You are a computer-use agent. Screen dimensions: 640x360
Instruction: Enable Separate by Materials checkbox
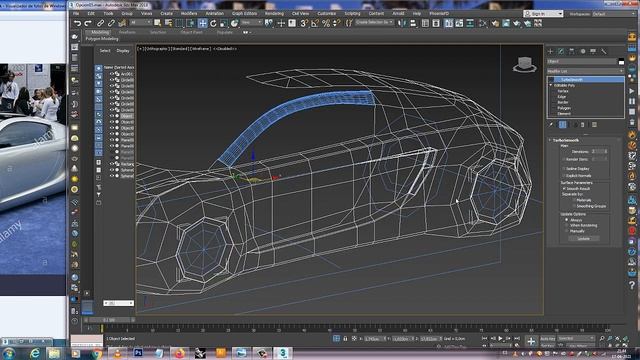tap(574, 200)
